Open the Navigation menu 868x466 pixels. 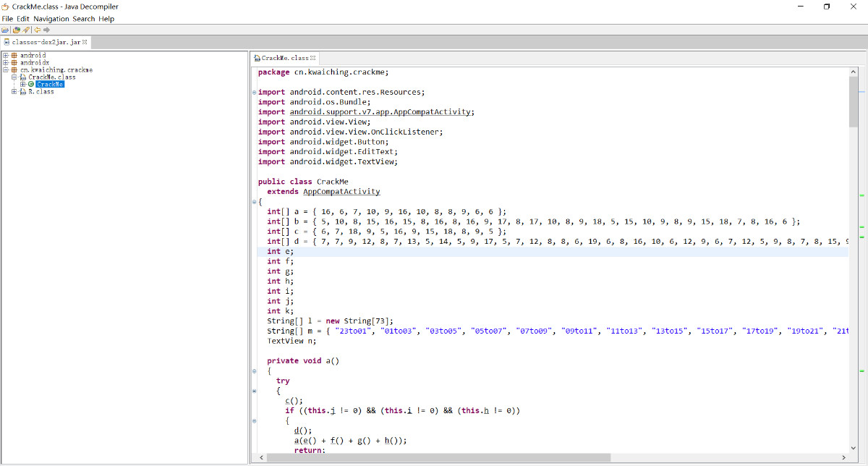[51, 18]
